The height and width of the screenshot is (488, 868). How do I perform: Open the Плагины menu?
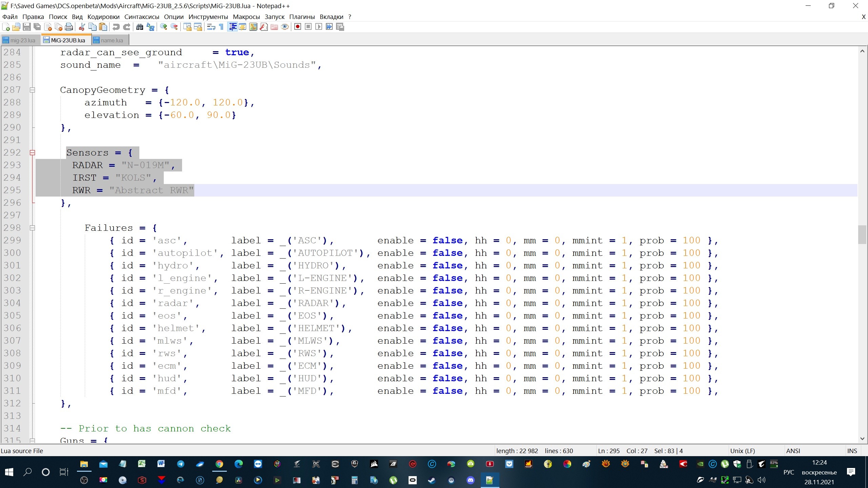pyautogui.click(x=302, y=17)
